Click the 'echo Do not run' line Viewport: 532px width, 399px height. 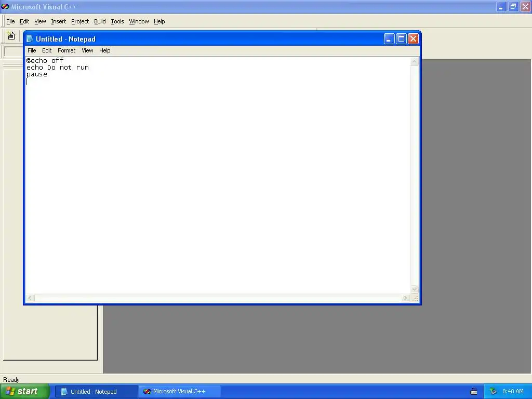click(x=57, y=68)
